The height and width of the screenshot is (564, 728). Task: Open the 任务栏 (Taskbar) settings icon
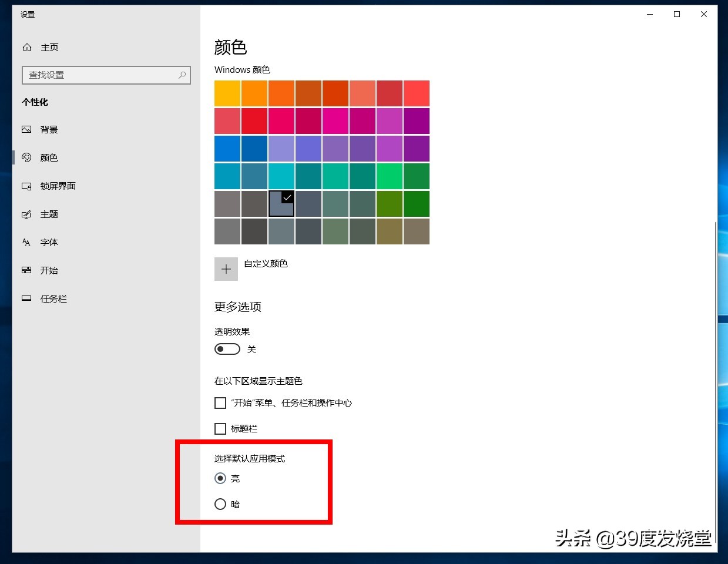point(27,298)
